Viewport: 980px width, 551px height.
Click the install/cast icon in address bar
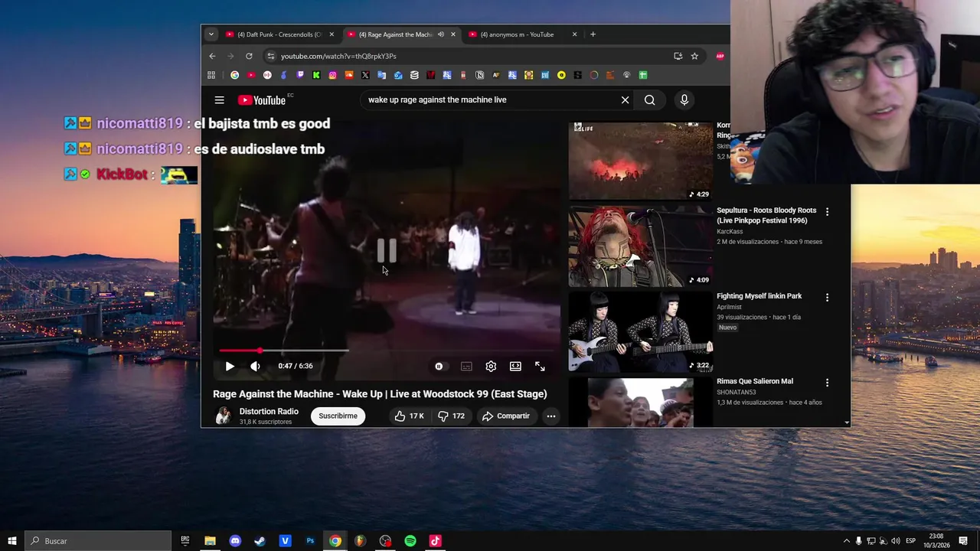tap(678, 56)
